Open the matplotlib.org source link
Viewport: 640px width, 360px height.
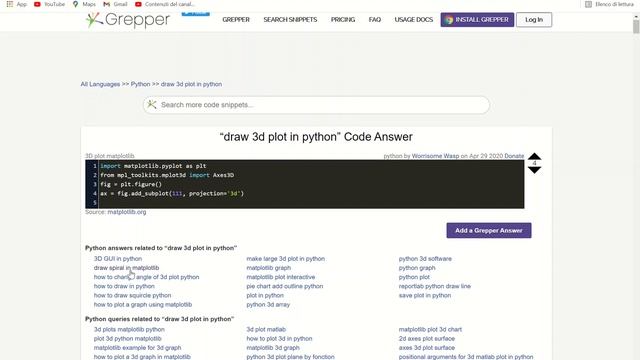coord(127,212)
